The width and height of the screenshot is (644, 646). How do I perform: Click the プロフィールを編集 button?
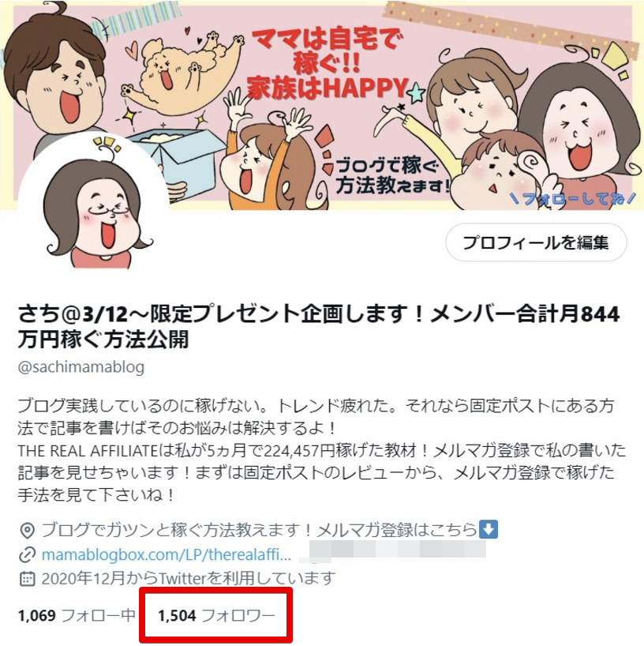536,242
